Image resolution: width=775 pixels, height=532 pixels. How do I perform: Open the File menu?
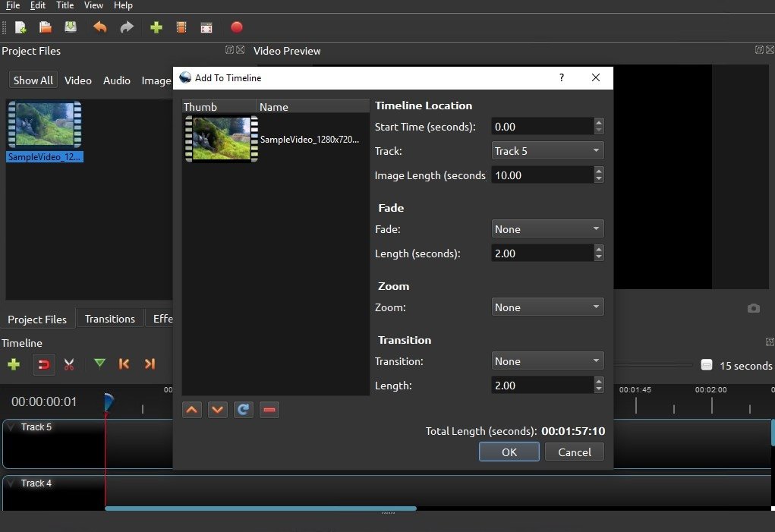(x=13, y=5)
